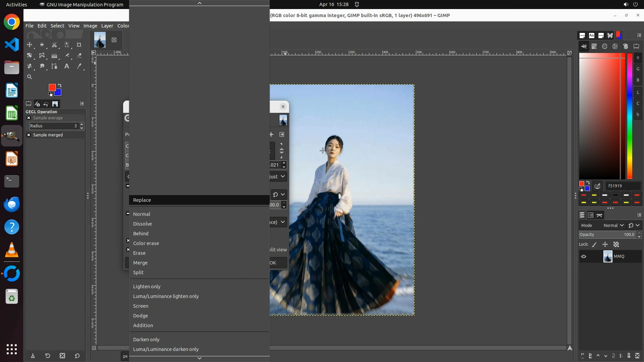Image resolution: width=644 pixels, height=362 pixels.
Task: Select the Text tool
Action: (x=67, y=66)
